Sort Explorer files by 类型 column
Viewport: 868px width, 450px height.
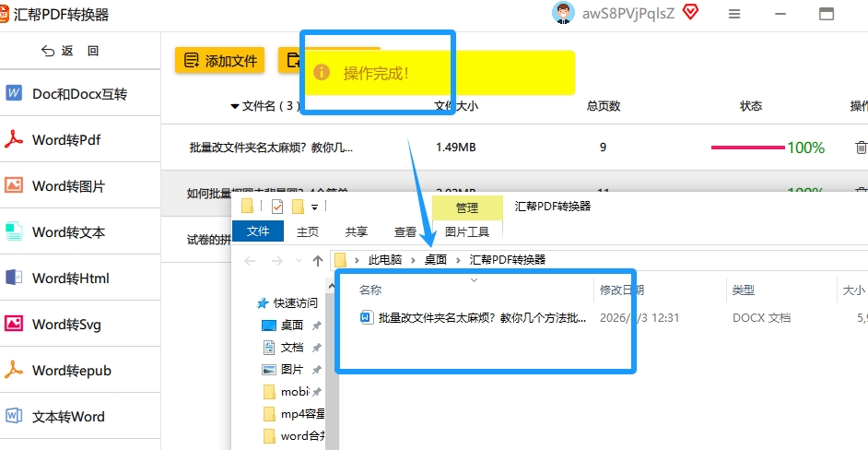744,290
